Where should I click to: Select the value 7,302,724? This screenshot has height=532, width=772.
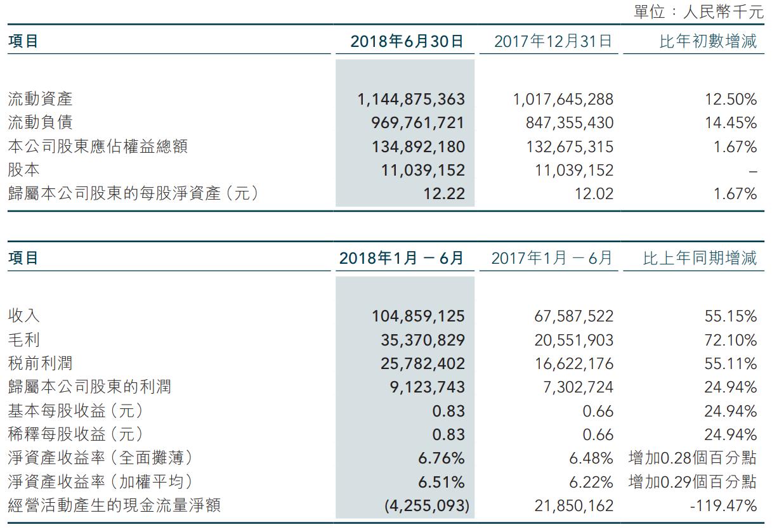coord(580,387)
